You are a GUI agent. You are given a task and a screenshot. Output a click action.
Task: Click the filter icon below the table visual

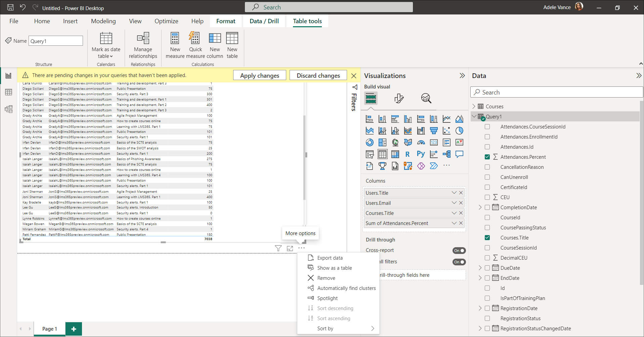[x=278, y=248]
